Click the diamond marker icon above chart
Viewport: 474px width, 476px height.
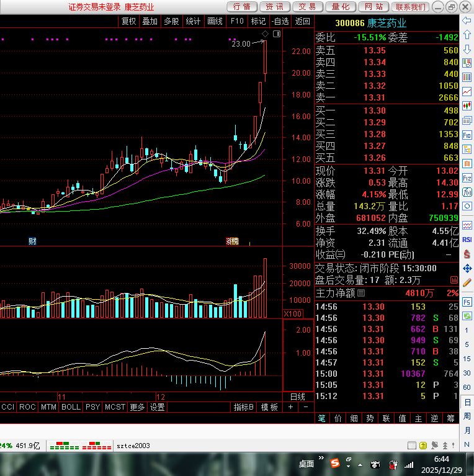pyautogui.click(x=265, y=34)
